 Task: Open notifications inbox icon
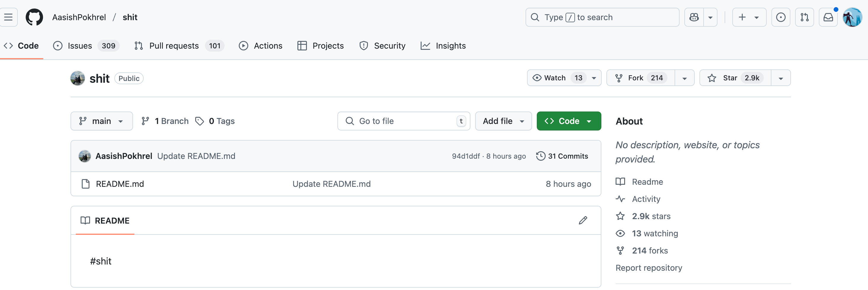point(828,17)
